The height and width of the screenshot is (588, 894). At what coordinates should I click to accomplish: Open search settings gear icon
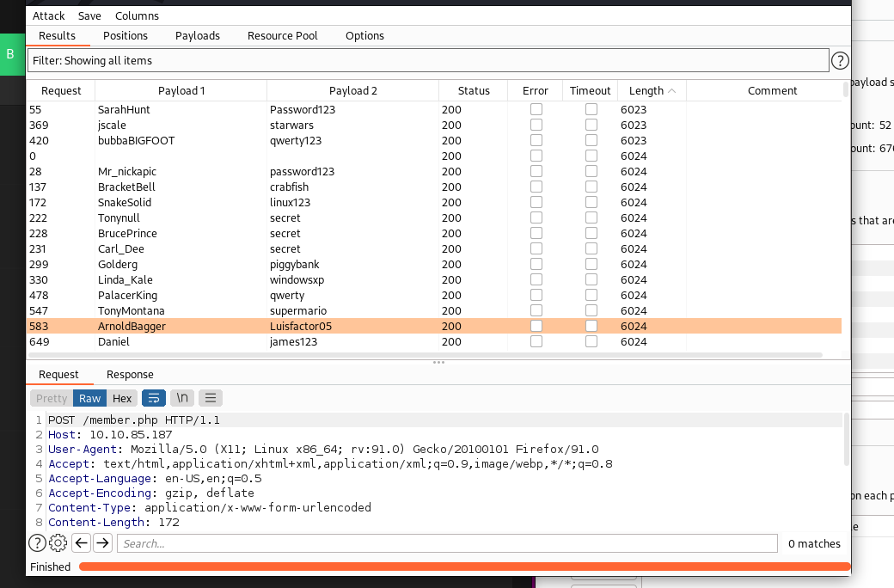(58, 542)
